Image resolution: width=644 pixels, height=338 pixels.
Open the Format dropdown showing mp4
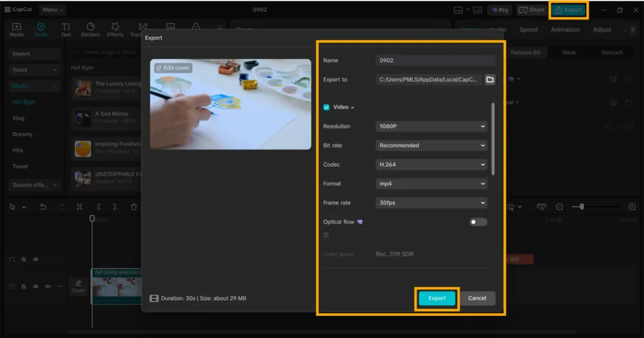click(431, 184)
